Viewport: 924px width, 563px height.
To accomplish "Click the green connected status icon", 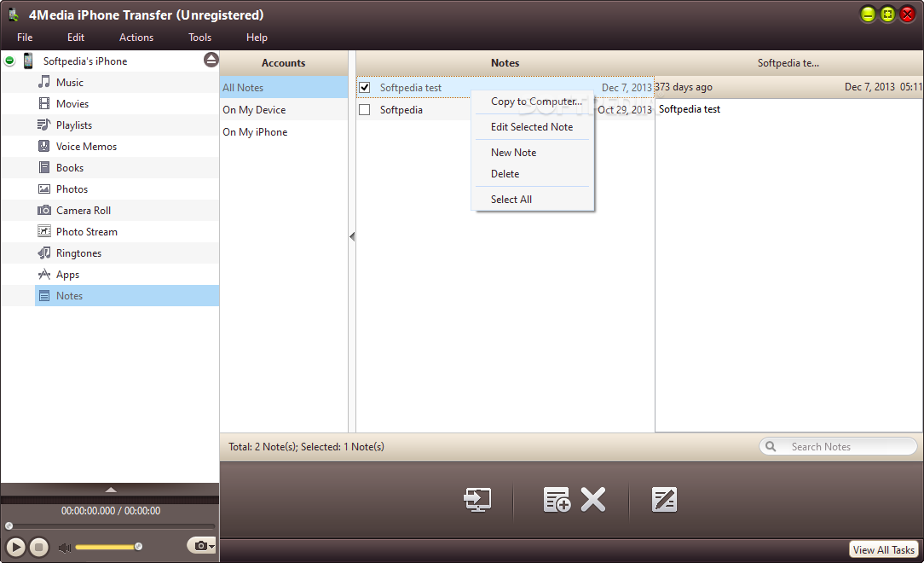I will (x=9, y=61).
